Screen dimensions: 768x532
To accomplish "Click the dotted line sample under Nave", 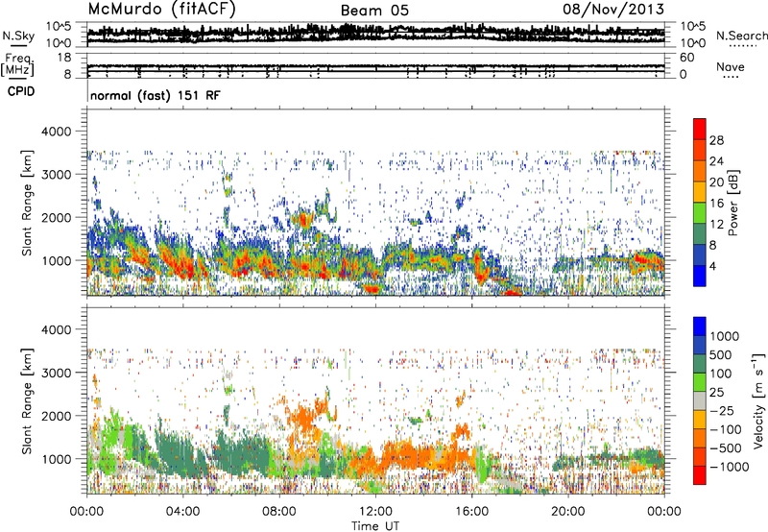I will (731, 77).
